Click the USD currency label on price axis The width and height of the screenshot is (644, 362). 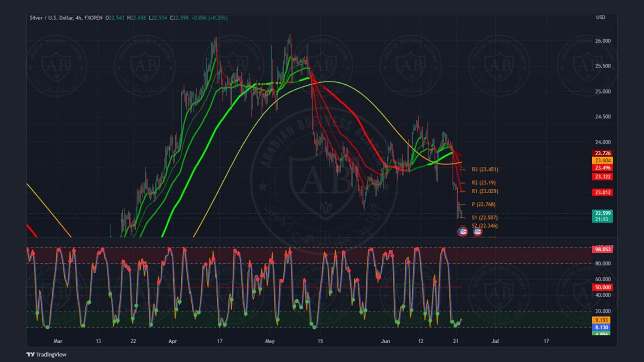tap(600, 18)
